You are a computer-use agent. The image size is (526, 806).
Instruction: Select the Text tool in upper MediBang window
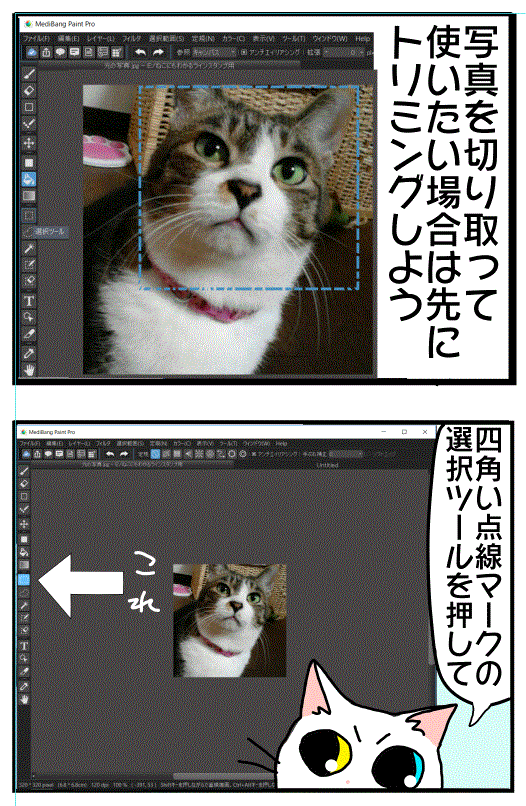coord(29,301)
